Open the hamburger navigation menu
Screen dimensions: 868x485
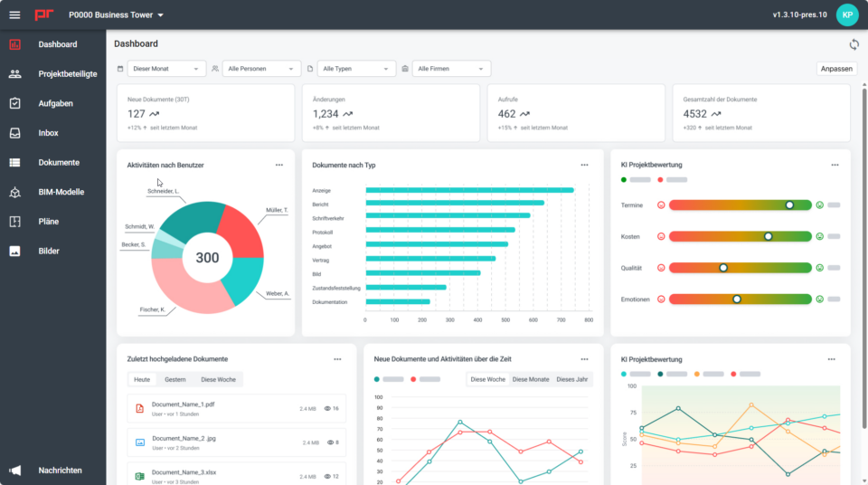pyautogui.click(x=14, y=15)
